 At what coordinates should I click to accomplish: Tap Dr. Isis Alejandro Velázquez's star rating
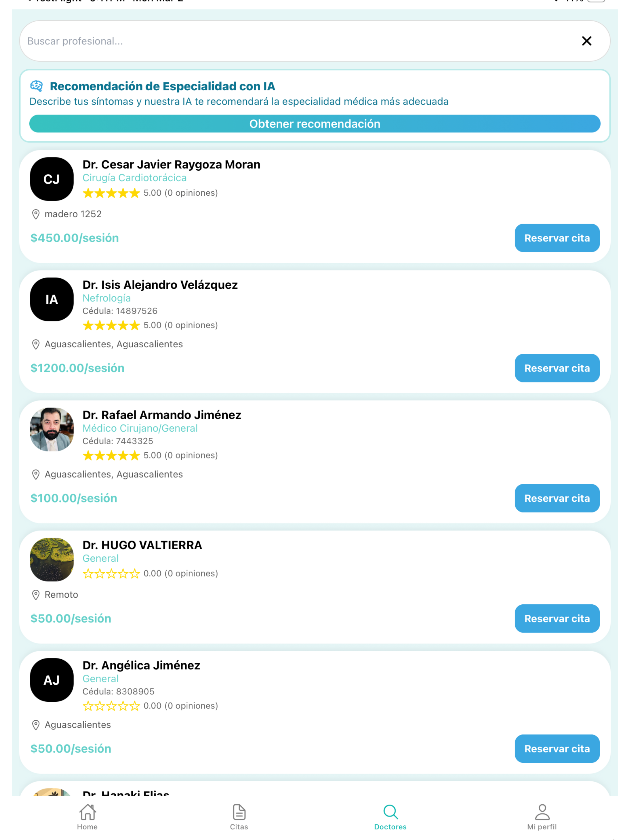click(x=111, y=325)
